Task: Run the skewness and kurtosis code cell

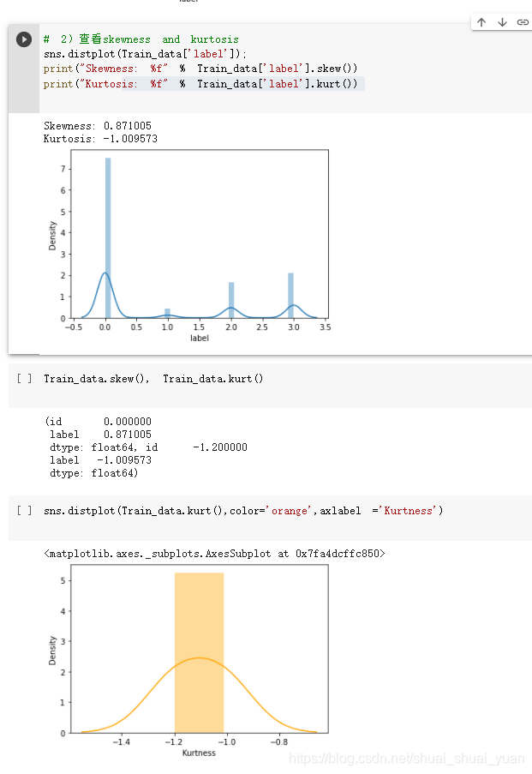Action: pos(24,39)
